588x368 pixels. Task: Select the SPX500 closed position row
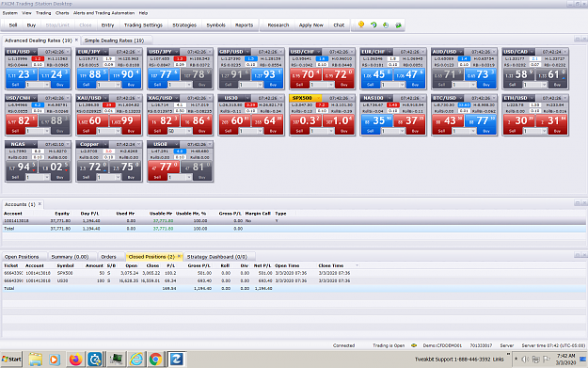pos(294,273)
